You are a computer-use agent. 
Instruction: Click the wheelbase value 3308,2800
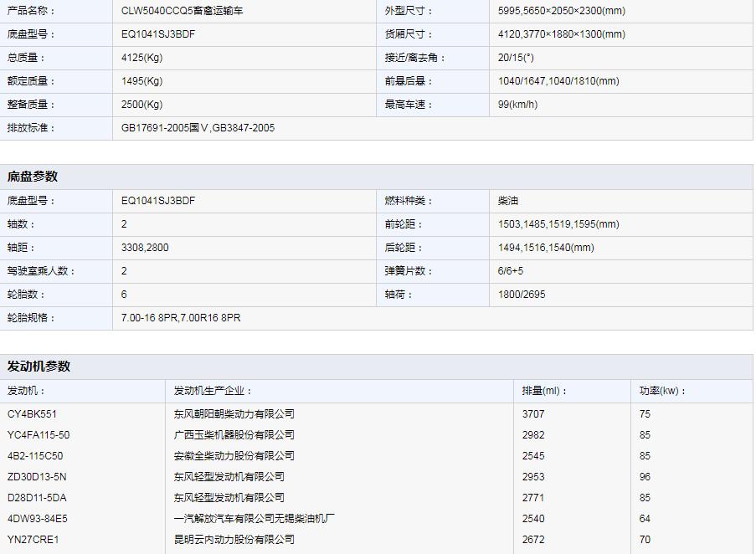click(145, 248)
